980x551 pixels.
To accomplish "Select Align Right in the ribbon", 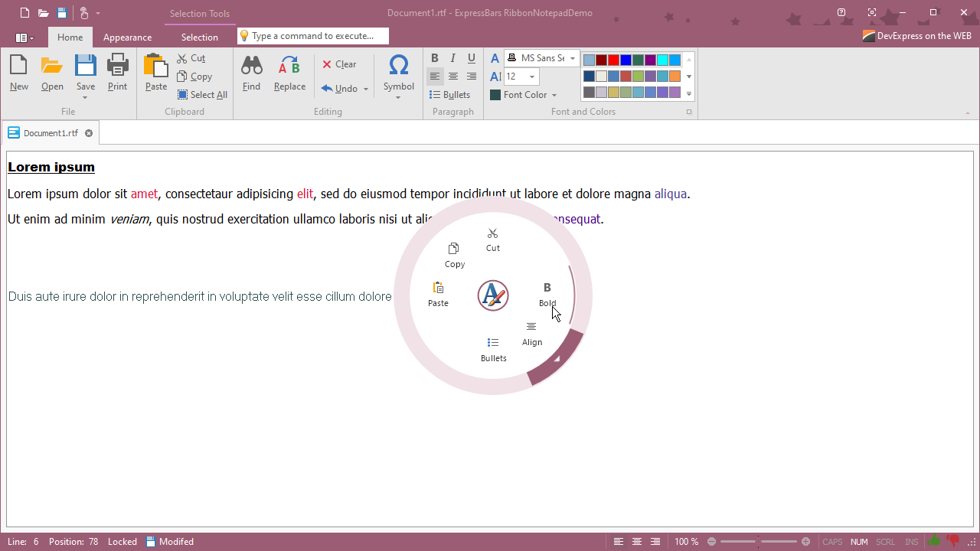I will pyautogui.click(x=472, y=77).
